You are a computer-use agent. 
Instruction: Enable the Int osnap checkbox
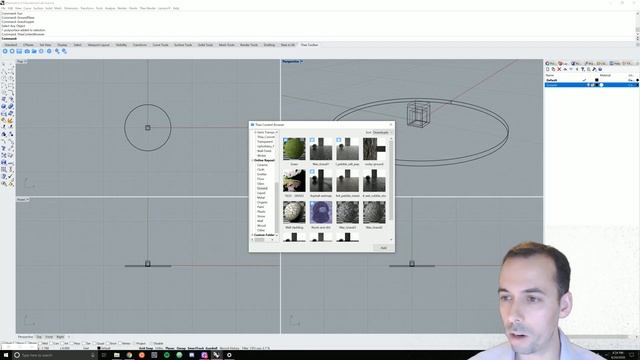click(62, 343)
